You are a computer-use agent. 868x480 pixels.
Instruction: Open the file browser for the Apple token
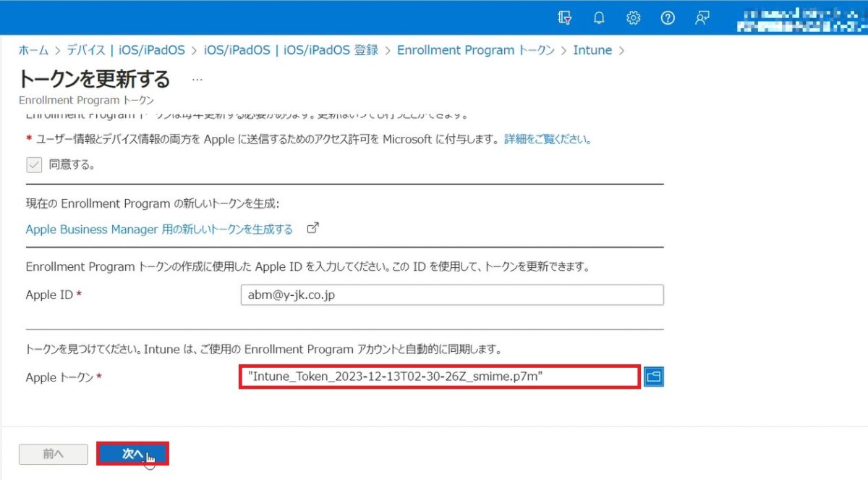coord(653,376)
